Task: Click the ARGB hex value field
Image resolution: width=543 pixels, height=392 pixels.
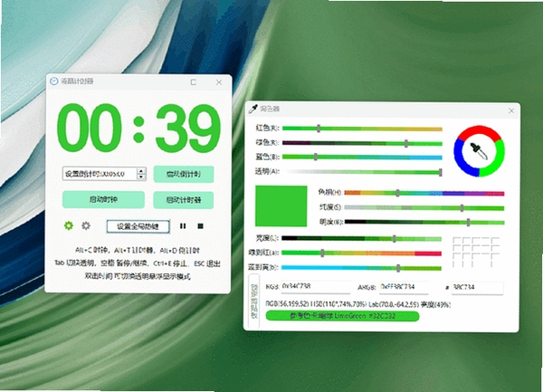Action: [404, 287]
